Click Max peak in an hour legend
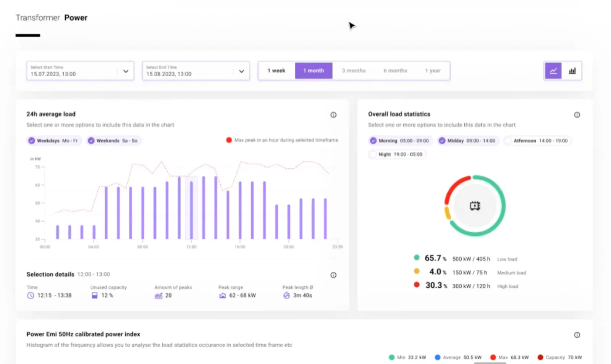Image resolution: width=611 pixels, height=364 pixels. [282, 140]
